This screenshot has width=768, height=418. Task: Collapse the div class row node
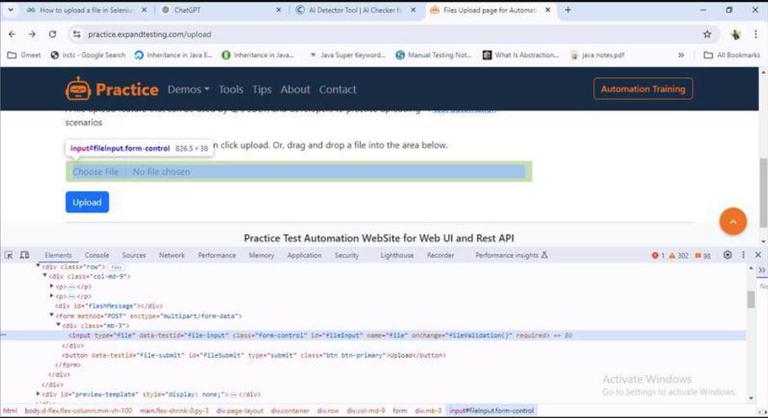pyautogui.click(x=38, y=266)
